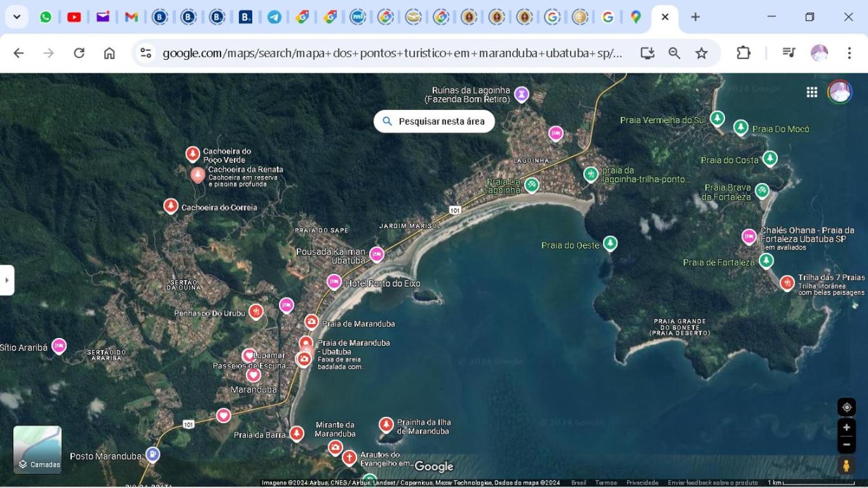868x488 pixels.
Task: Select Praia da Lagoinha marker
Action: point(532,185)
